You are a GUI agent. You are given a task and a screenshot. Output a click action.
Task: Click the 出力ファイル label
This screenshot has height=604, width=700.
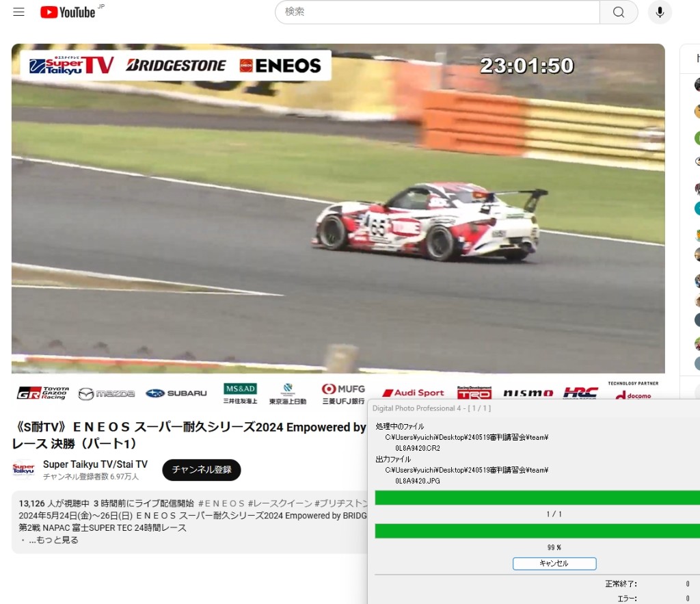(393, 459)
